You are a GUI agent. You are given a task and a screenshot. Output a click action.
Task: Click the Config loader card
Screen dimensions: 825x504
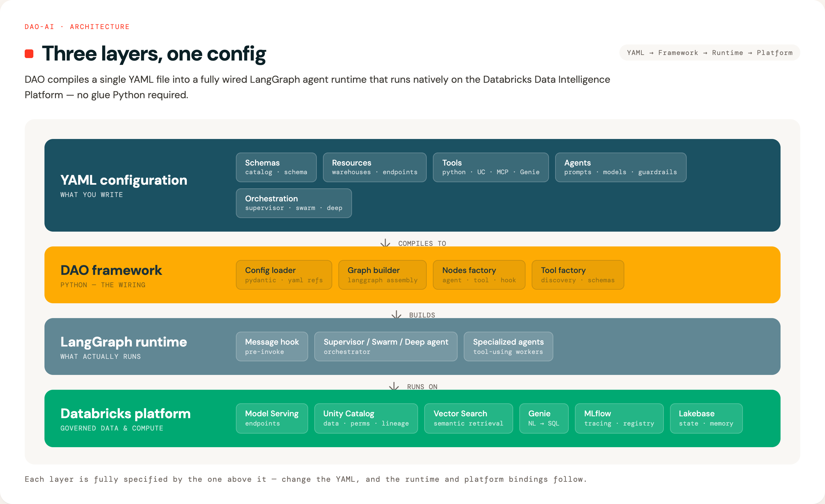coord(283,275)
